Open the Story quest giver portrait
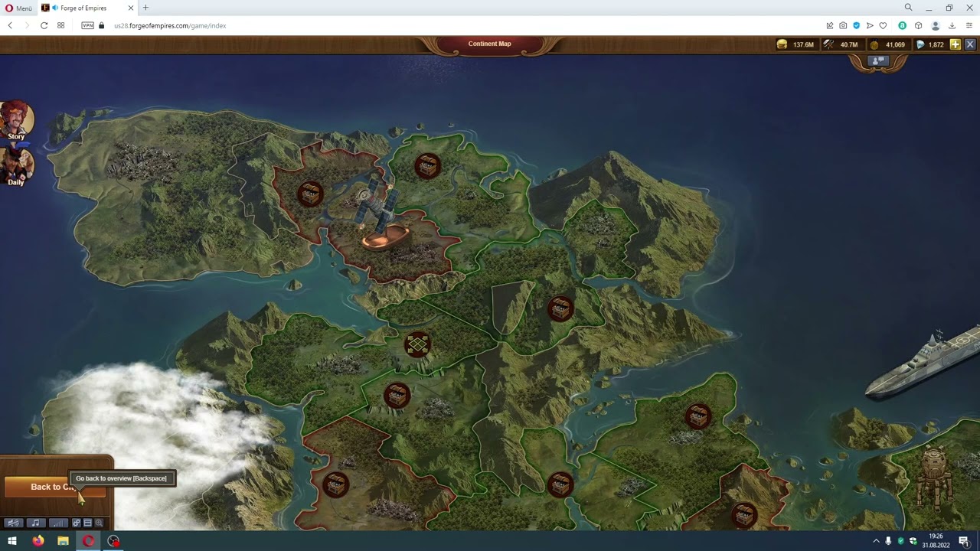 [x=16, y=121]
